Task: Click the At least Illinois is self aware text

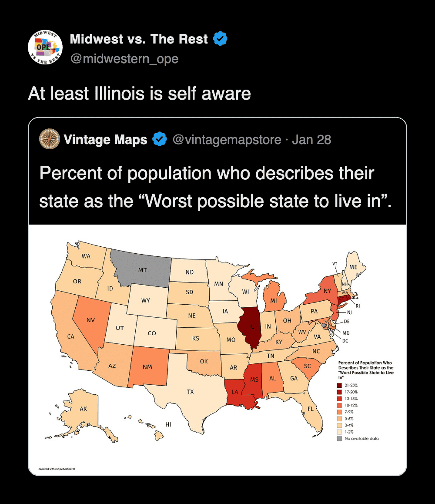Action: [x=139, y=94]
